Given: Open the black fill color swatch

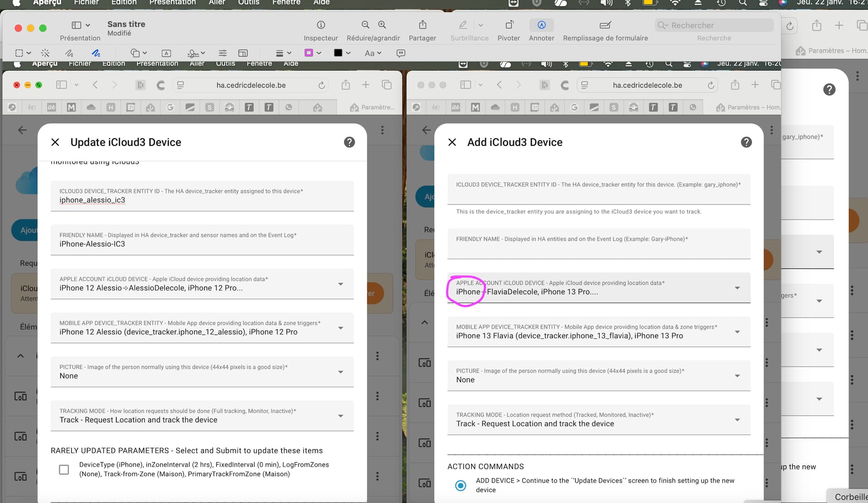Looking at the screenshot, I should [x=338, y=53].
